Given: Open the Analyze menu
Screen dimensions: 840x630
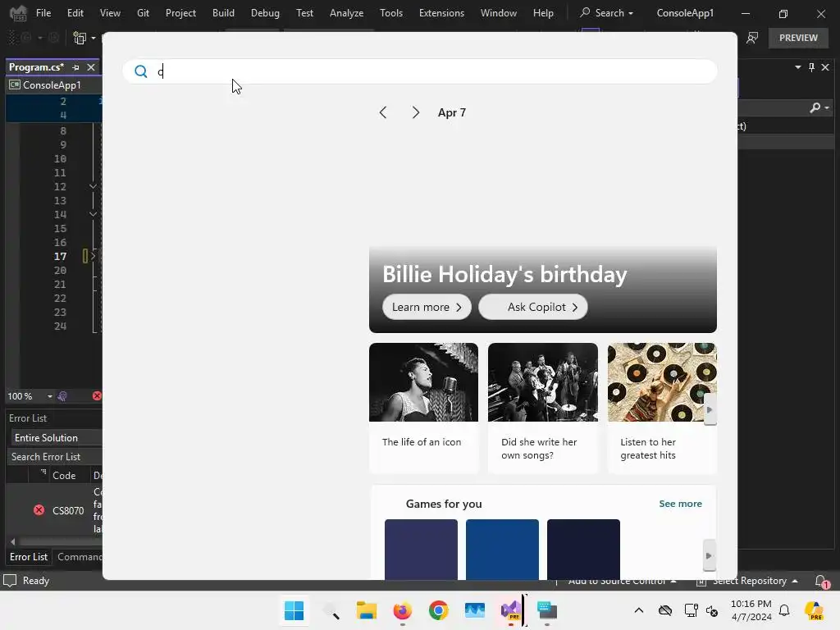Looking at the screenshot, I should point(347,13).
